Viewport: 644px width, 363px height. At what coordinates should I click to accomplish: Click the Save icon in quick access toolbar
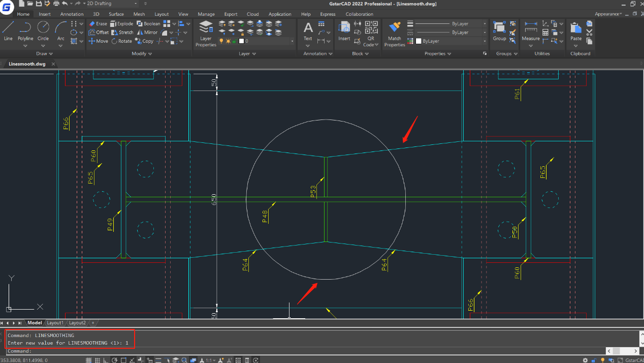[x=38, y=4]
